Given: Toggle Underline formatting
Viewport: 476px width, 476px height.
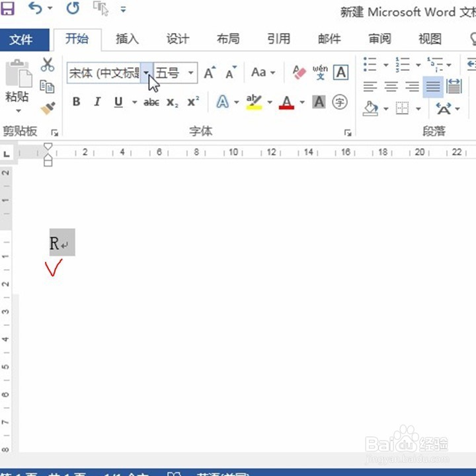Looking at the screenshot, I should 118,102.
